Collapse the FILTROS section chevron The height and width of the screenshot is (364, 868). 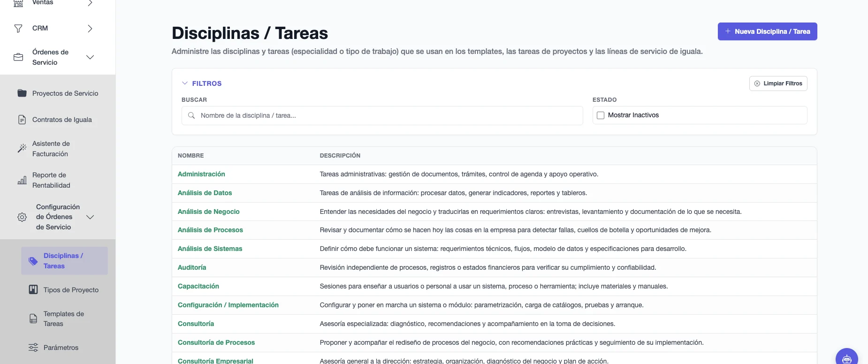tap(185, 83)
